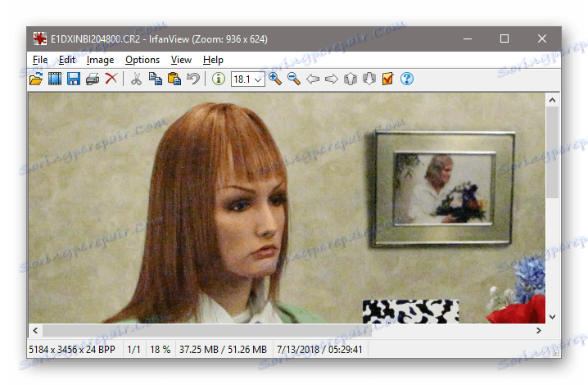Maximize the IrfanView window
588x385 pixels.
coord(504,38)
